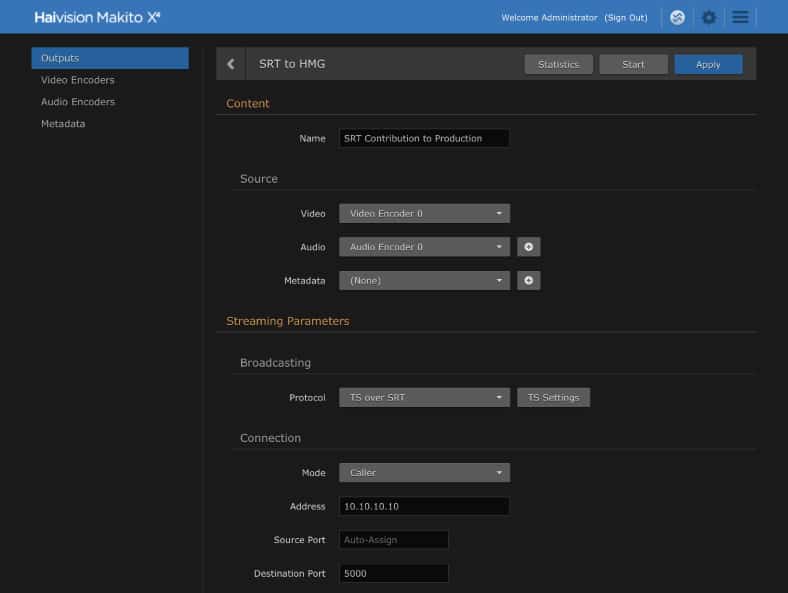Open the network icon in top bar
Viewport: 788px width, 593px height.
point(677,17)
